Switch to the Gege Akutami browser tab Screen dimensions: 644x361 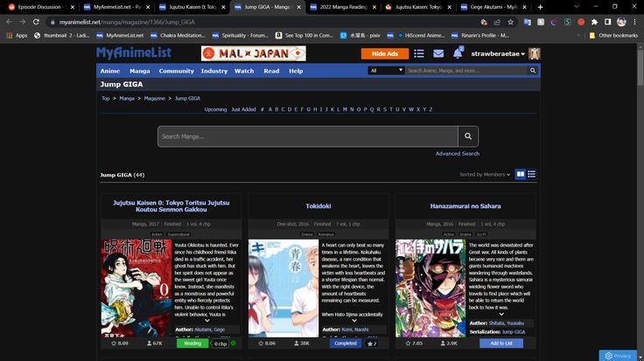[494, 7]
